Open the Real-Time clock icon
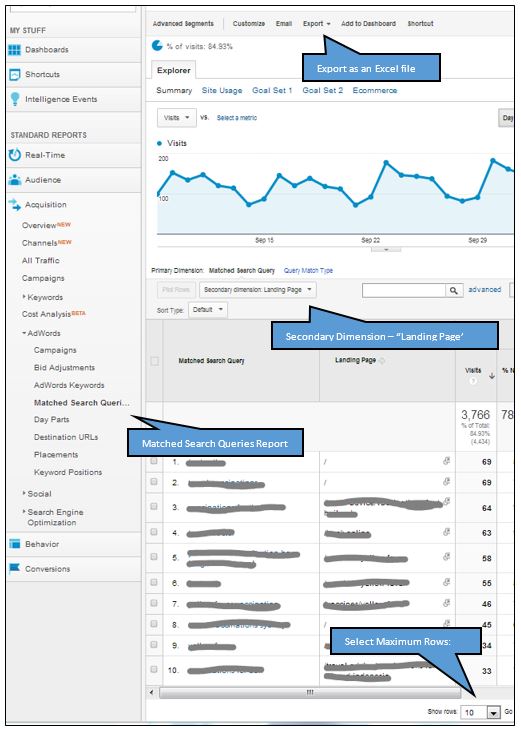The width and height of the screenshot is (521, 729). pos(15,155)
